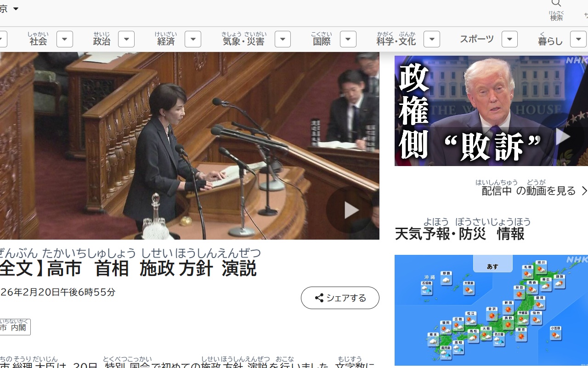
Task: Click the 金沢 weather icon on map
Action: click(x=492, y=314)
